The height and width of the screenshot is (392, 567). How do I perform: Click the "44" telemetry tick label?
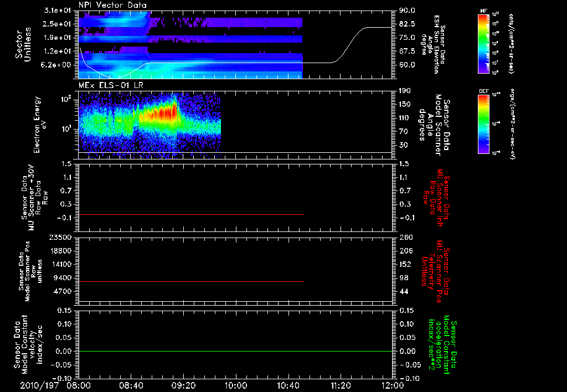(404, 291)
